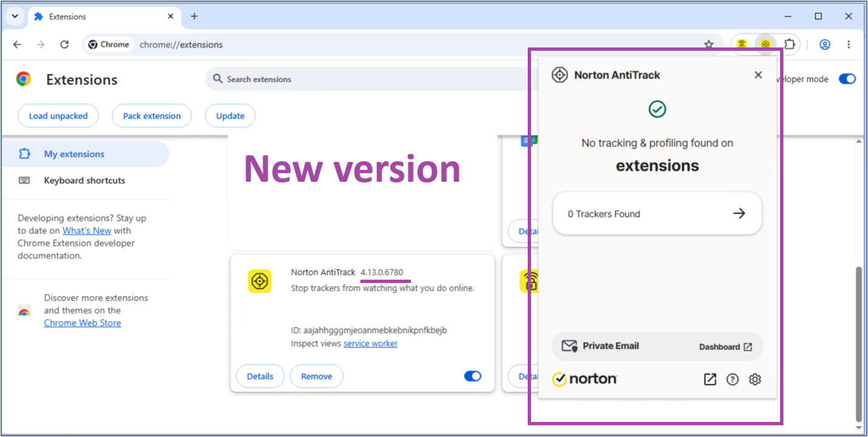Open the service worker inspect link
The image size is (868, 437).
[371, 344]
